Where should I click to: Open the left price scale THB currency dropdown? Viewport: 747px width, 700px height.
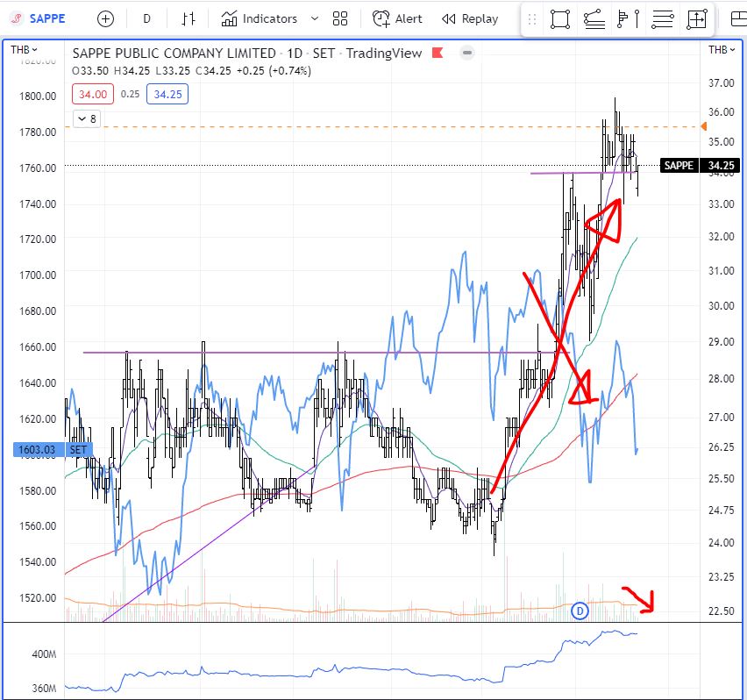(x=24, y=49)
